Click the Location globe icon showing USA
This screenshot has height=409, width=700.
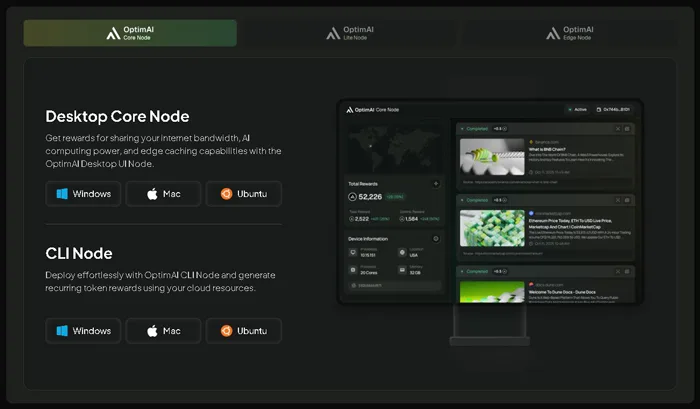click(402, 253)
